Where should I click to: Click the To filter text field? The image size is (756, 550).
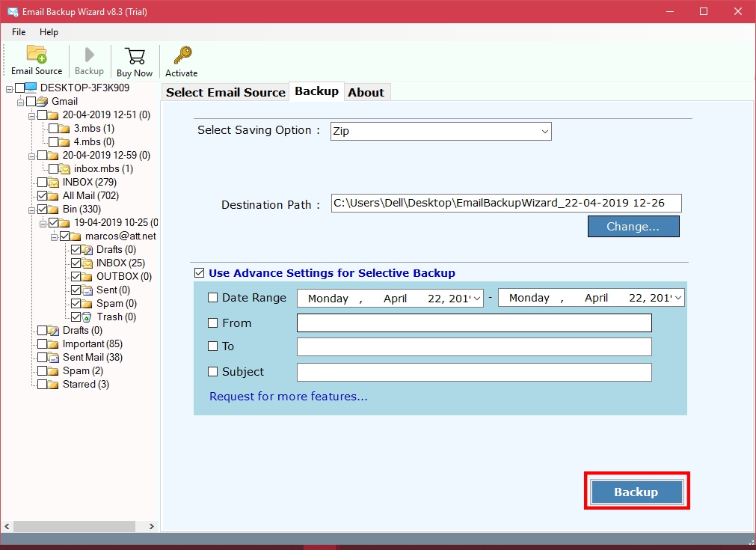point(474,346)
